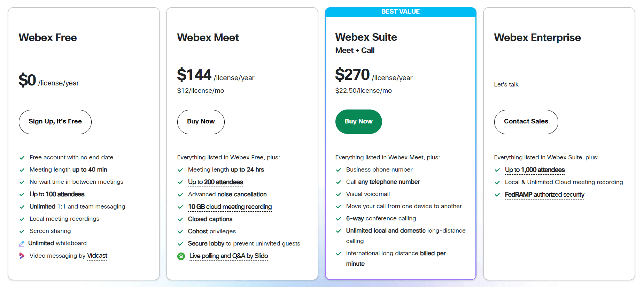Click checkmark next to Closed captions
Image resolution: width=644 pixels, height=287 pixels.
[180, 219]
